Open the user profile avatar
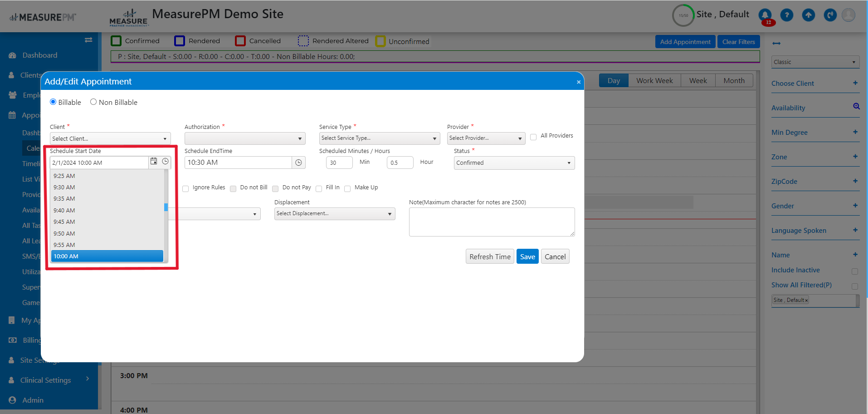This screenshot has width=868, height=414. pyautogui.click(x=848, y=15)
